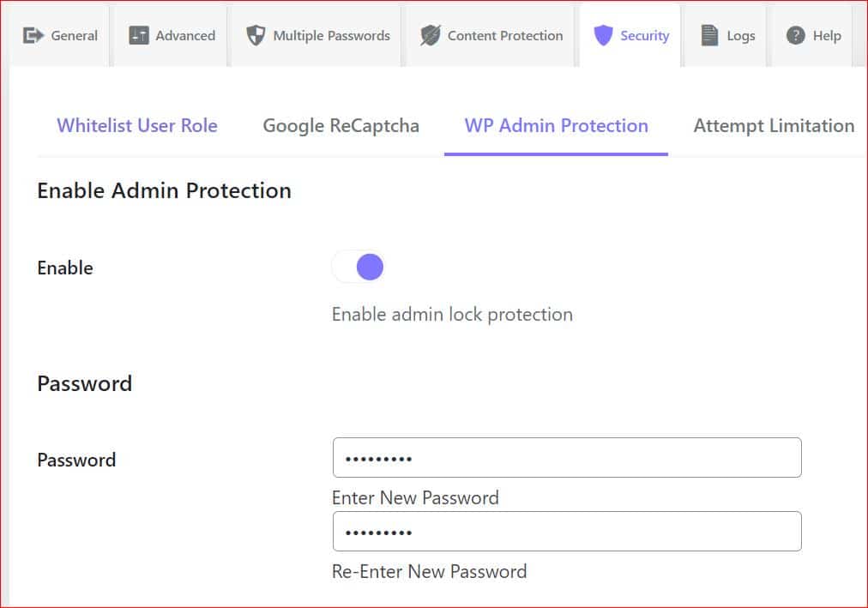Screen dimensions: 868x608
Task: Click the exit icon on the General tab
Action: point(32,34)
